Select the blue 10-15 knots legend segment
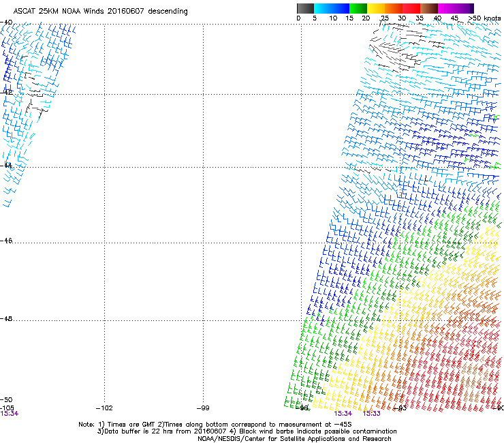 pos(341,8)
